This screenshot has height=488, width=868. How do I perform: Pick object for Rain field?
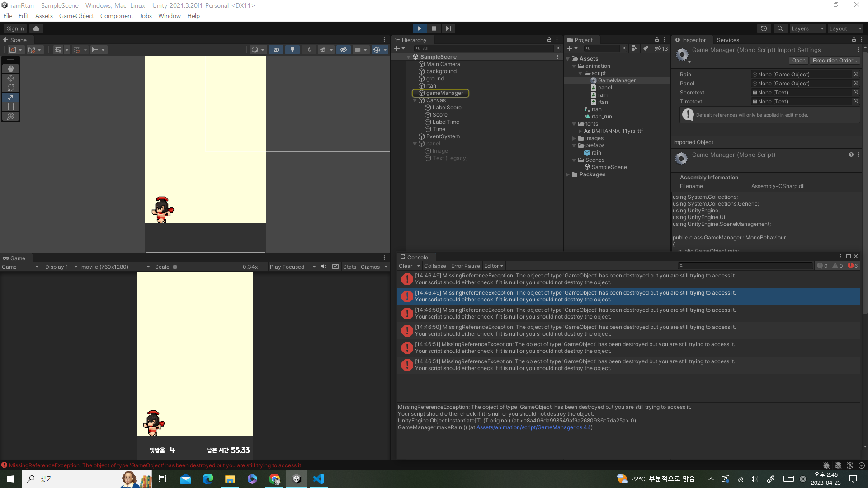856,74
